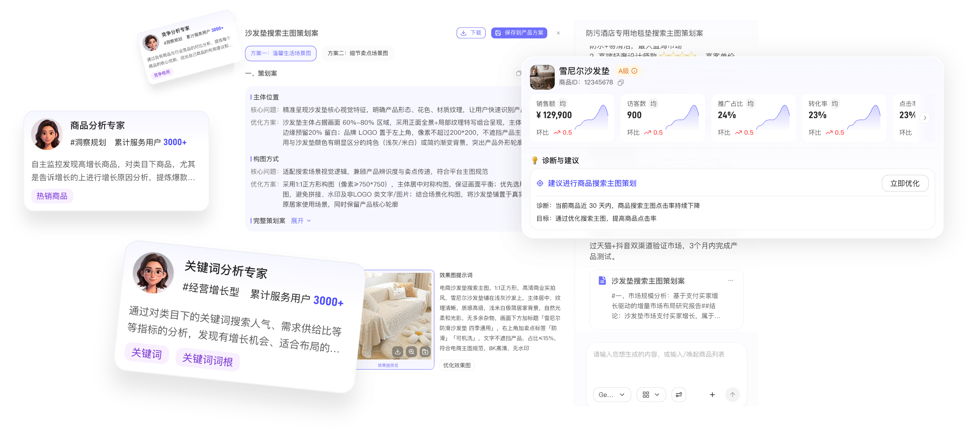Open the layout grid dropdown
This screenshot has height=445, width=980.
651,394
